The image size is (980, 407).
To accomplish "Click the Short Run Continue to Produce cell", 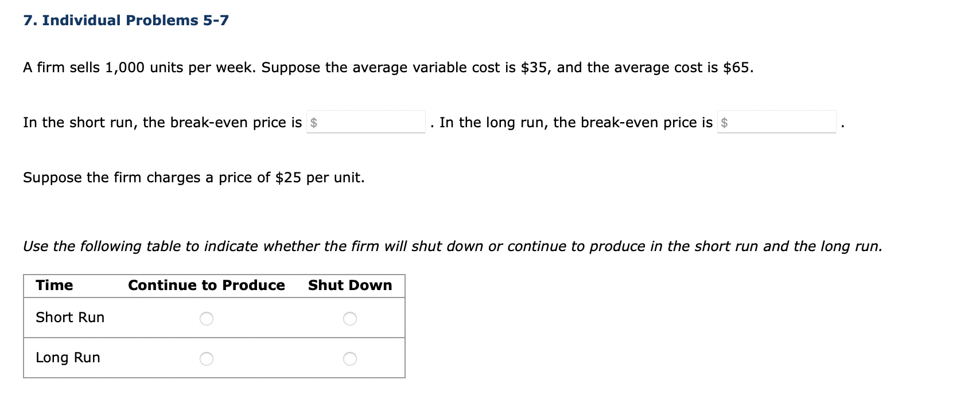I will (x=208, y=319).
